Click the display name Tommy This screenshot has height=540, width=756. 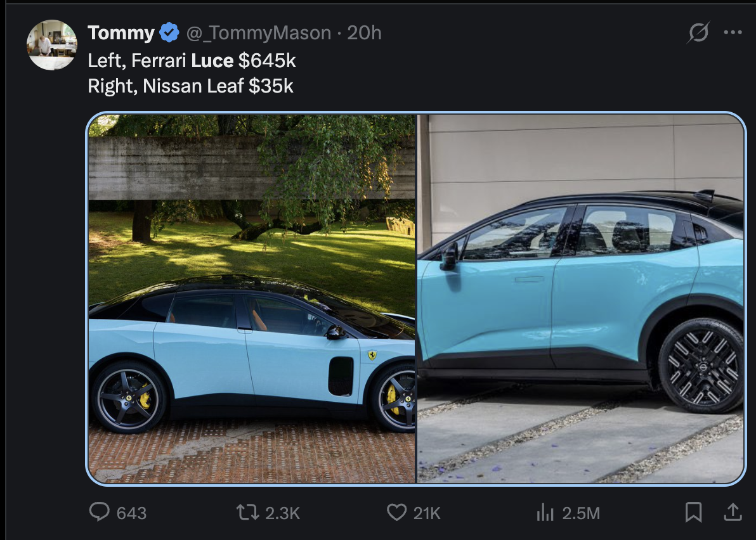click(x=121, y=33)
